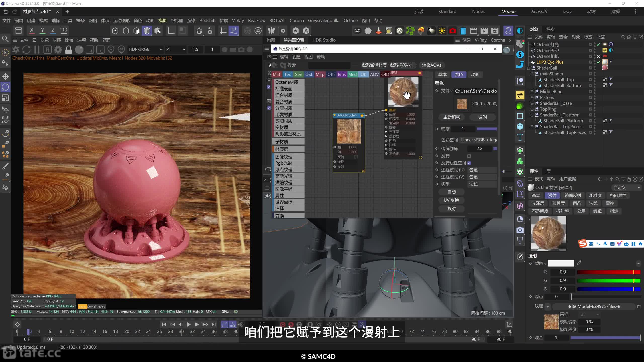
Task: Click the pause render icon
Action: pos(37,50)
